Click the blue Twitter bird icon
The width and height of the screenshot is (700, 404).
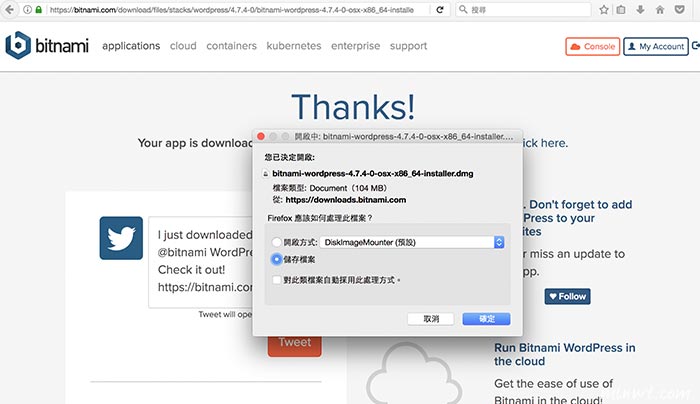[121, 238]
